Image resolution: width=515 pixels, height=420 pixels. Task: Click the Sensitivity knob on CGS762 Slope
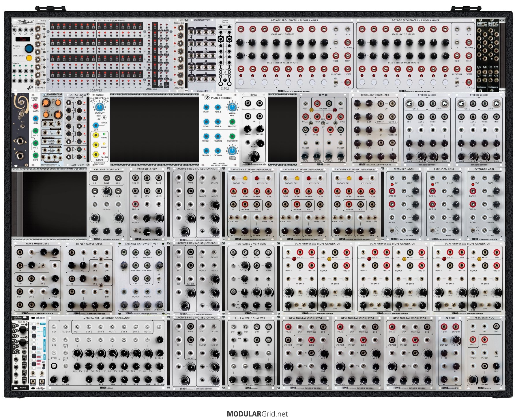[99, 108]
